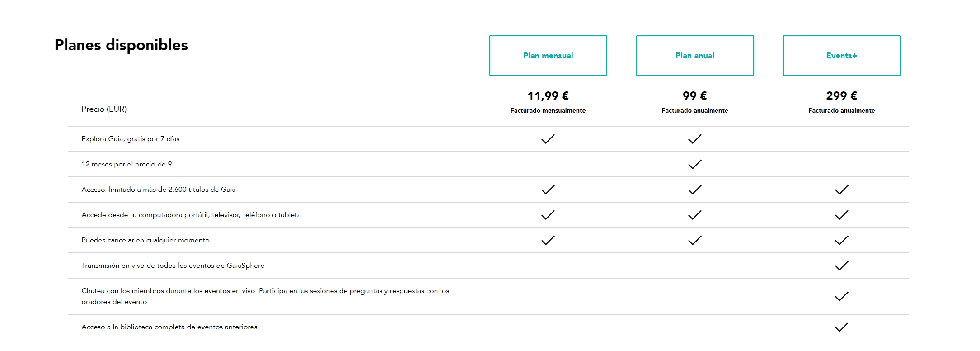Screen dimensions: 980x351
Task: Click Plan anual checkmark for 12 meses row
Action: click(695, 164)
